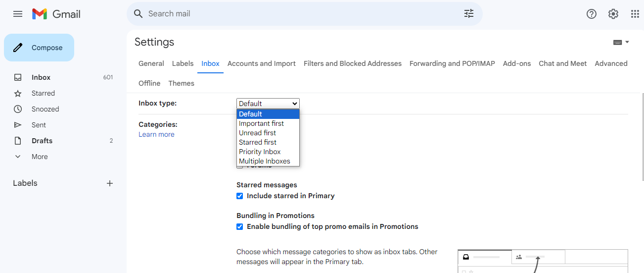Open the Settings gear icon

tap(613, 14)
